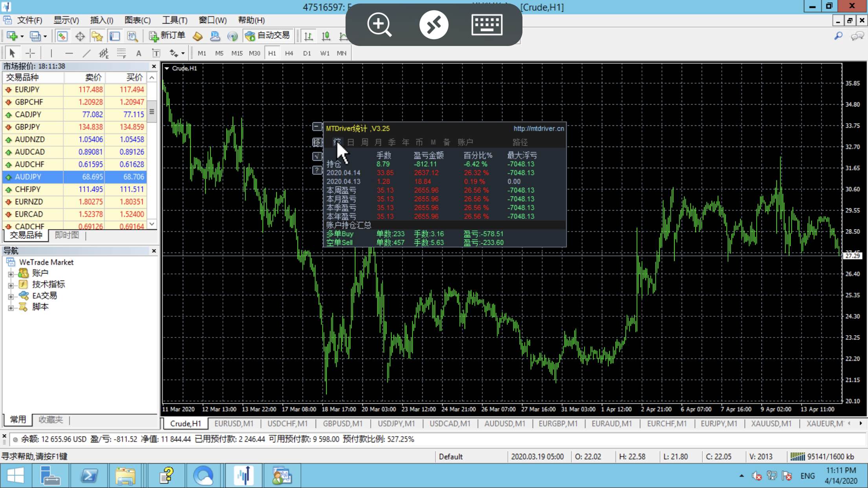Screen dimensions: 868x488
Task: Click the Market Watch vertical scrollbar thumb
Action: coord(152,112)
